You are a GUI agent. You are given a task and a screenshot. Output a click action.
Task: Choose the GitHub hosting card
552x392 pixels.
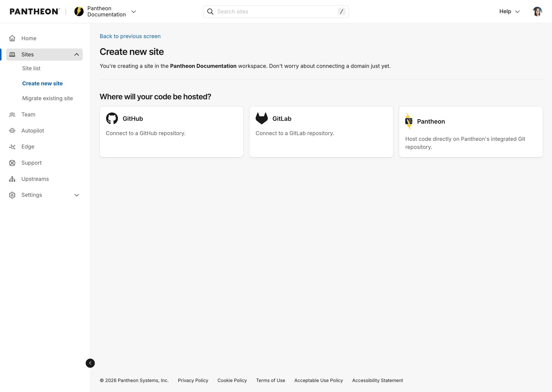pyautogui.click(x=172, y=132)
